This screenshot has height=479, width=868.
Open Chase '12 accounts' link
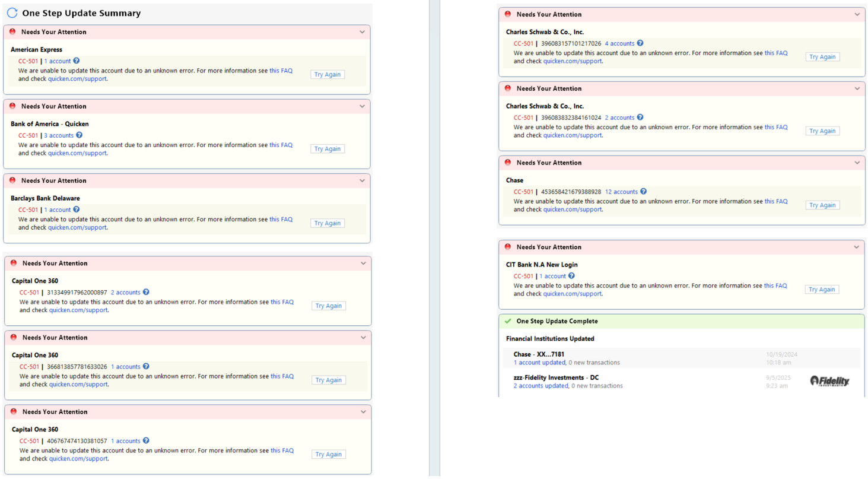(x=621, y=192)
